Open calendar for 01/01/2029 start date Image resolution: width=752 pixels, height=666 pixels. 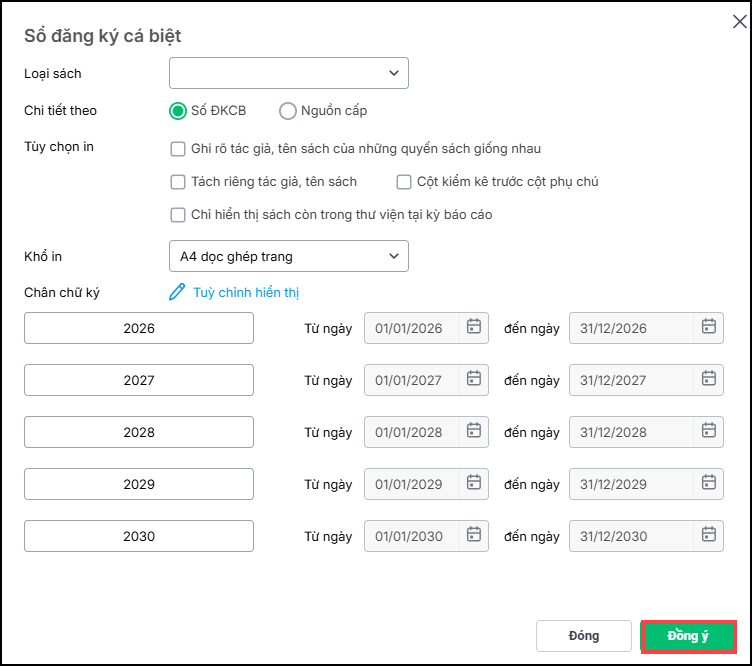pyautogui.click(x=474, y=483)
